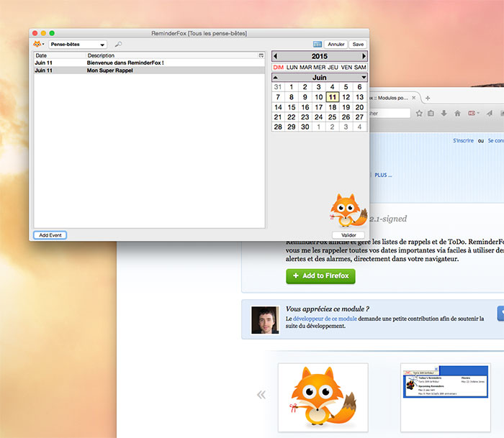
Task: Toggle the calendar view icon next to Annuler
Action: [317, 45]
